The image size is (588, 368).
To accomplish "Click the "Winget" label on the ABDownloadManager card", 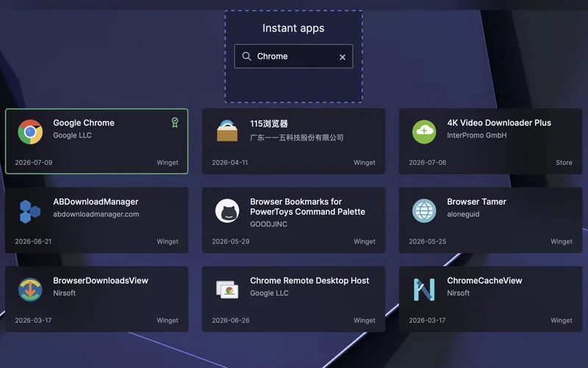I will (x=168, y=241).
